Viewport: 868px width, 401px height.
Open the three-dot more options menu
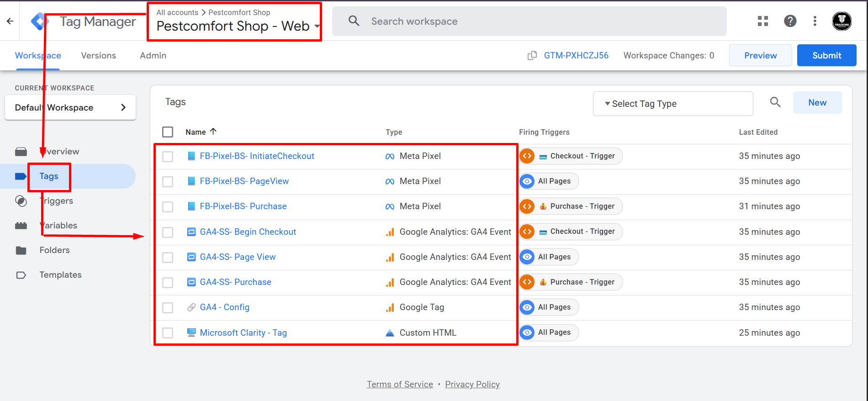click(815, 21)
